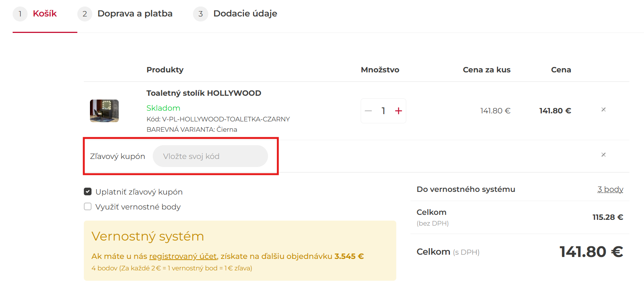Remove the HOLLYWOOD table with the × icon
The width and height of the screenshot is (644, 288).
[603, 110]
